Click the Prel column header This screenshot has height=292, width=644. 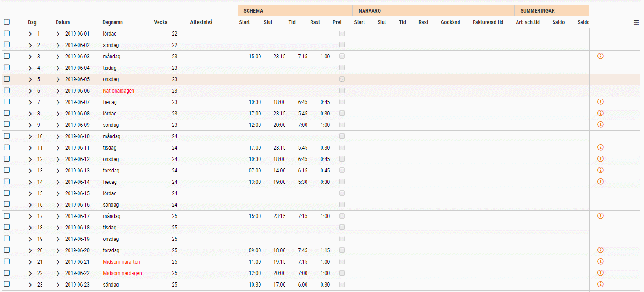337,22
